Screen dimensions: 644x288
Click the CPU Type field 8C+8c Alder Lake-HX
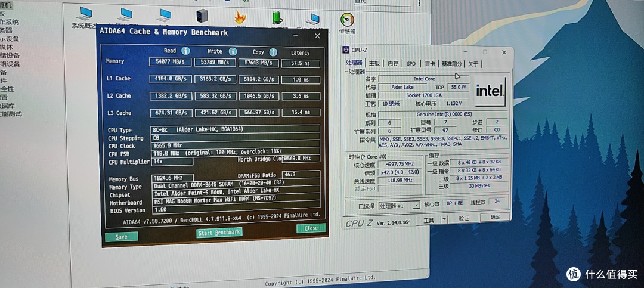tap(236, 129)
